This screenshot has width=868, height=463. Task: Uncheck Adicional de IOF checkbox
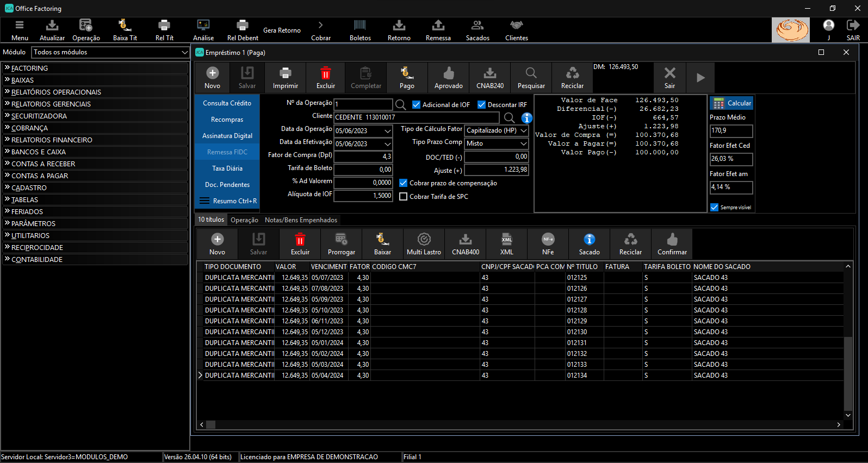[417, 105]
